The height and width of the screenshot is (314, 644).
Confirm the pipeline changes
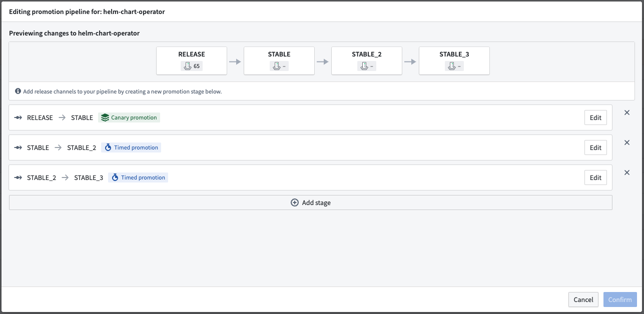pyautogui.click(x=620, y=300)
